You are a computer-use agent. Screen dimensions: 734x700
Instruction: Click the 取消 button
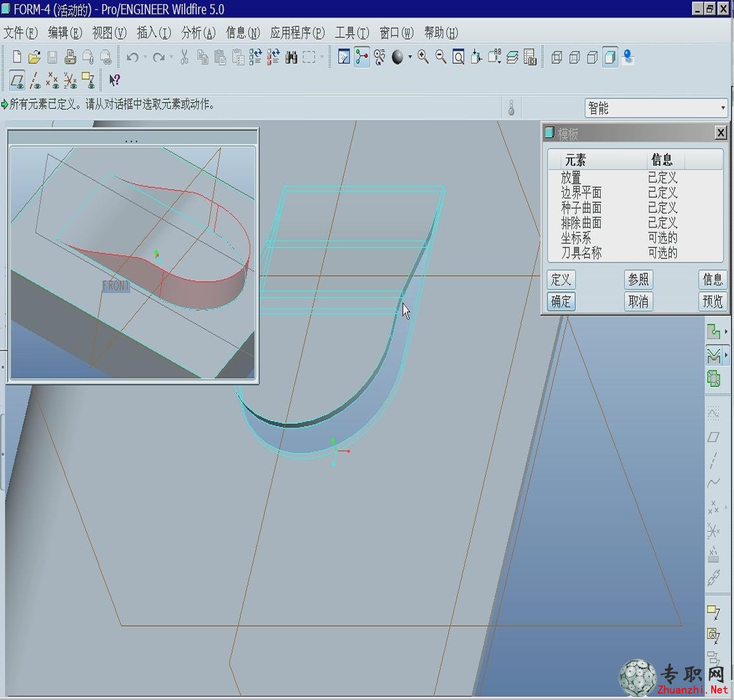point(638,301)
